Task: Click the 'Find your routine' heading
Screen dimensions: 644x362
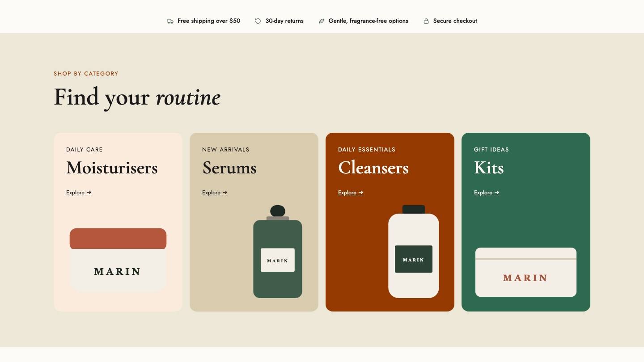Action: coord(137,97)
